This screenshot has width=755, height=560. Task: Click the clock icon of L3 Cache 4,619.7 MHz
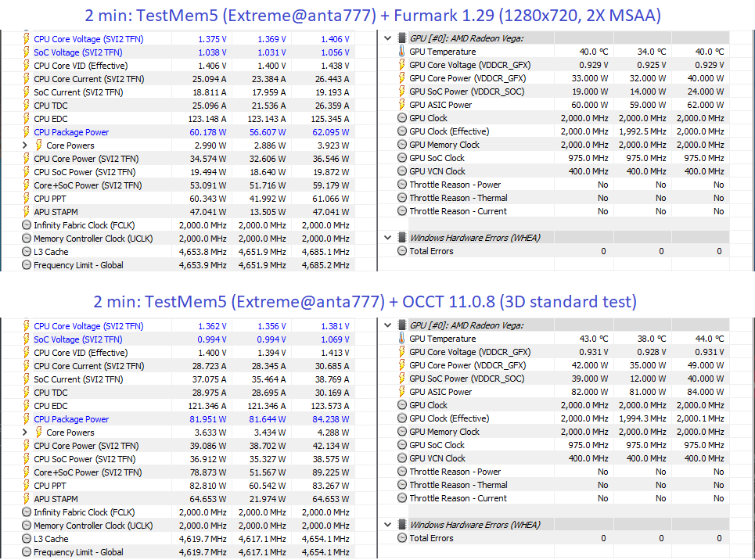coord(27,539)
